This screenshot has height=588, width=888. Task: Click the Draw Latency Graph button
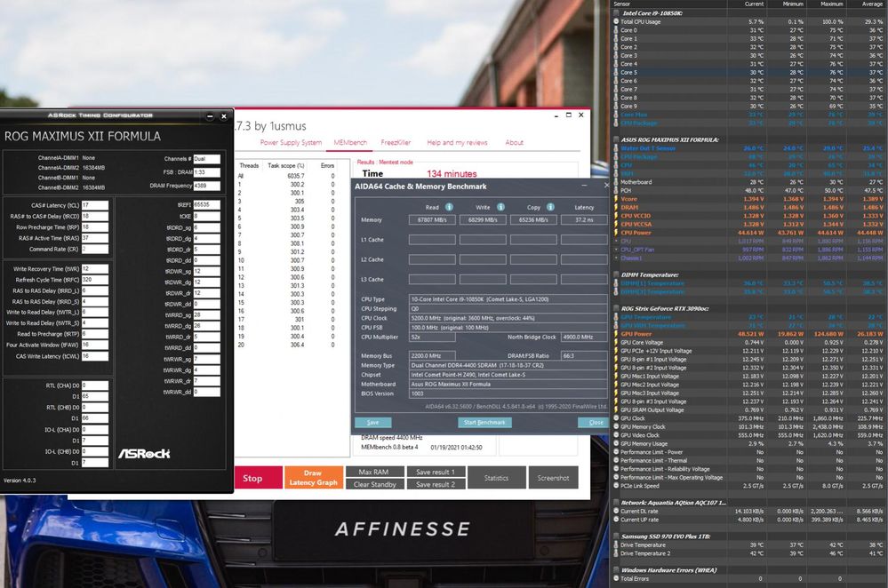[313, 478]
